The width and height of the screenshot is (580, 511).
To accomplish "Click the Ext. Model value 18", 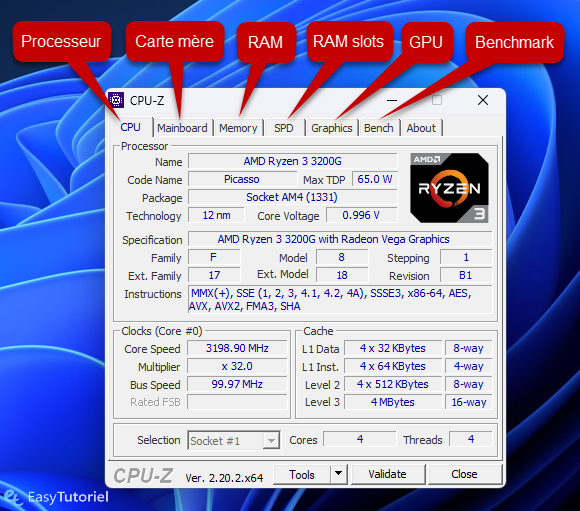I will [x=342, y=275].
